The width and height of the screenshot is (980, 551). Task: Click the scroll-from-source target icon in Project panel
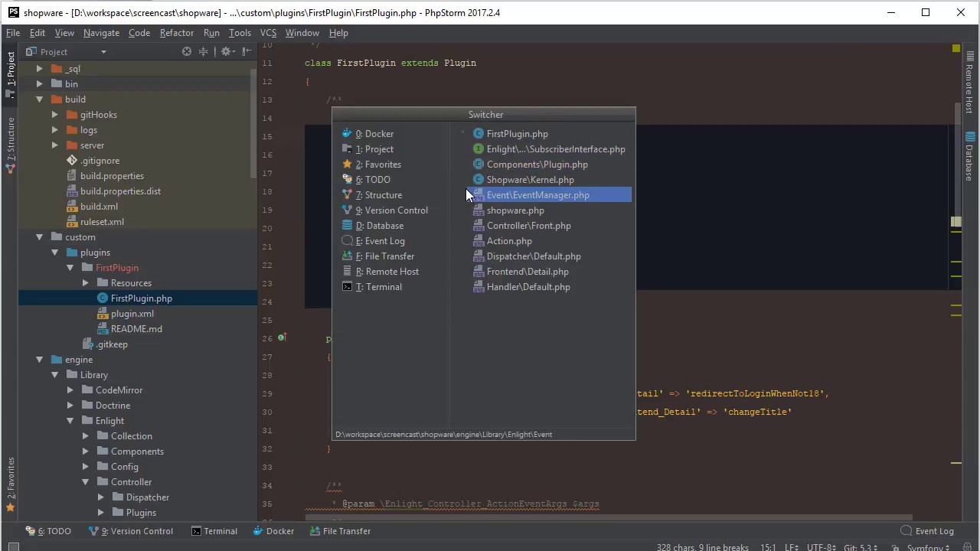click(187, 51)
